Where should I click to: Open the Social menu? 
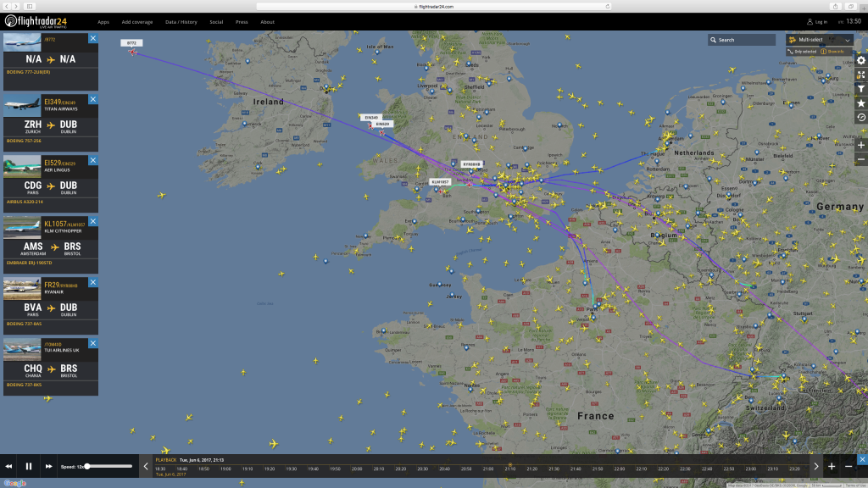point(216,22)
